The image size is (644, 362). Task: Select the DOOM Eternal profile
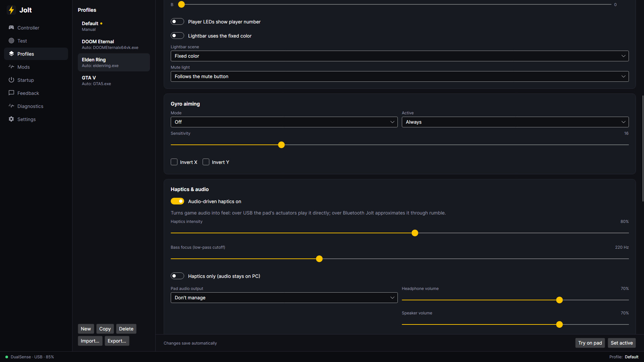pos(114,44)
